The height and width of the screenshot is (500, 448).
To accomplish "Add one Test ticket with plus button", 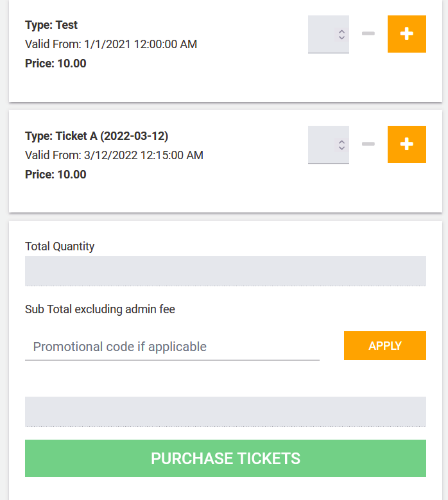I will pos(406,34).
